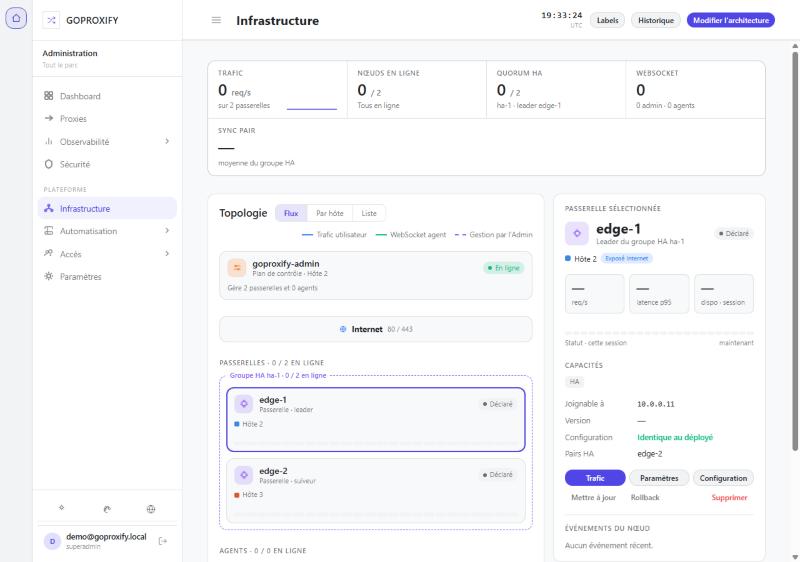800x562 pixels.
Task: Click the 10.0.0.11 address value
Action: point(656,404)
